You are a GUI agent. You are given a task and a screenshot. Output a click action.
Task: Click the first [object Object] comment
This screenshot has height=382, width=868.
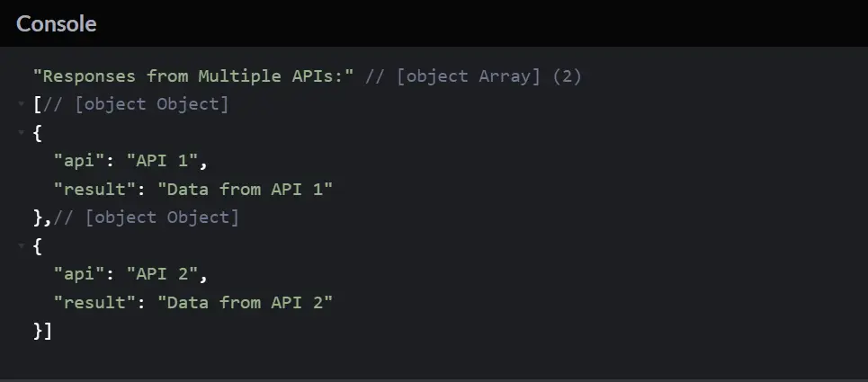point(137,104)
